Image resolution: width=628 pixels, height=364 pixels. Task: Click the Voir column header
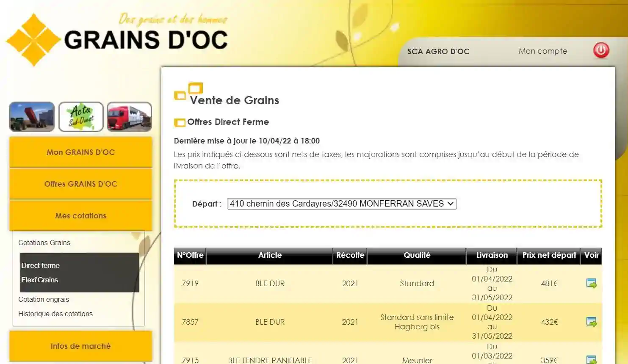pos(591,255)
